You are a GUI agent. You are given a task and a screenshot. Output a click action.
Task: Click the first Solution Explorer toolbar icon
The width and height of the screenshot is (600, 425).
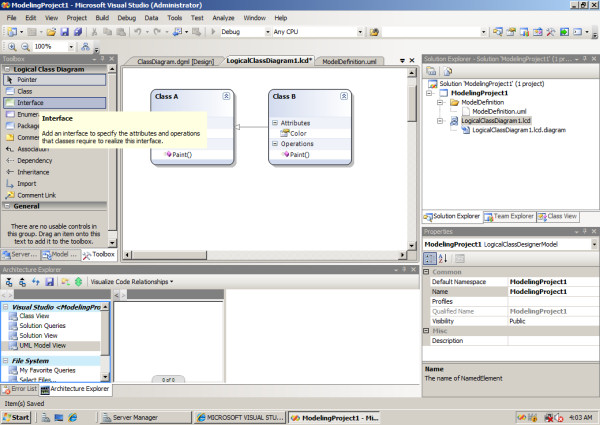pos(431,71)
